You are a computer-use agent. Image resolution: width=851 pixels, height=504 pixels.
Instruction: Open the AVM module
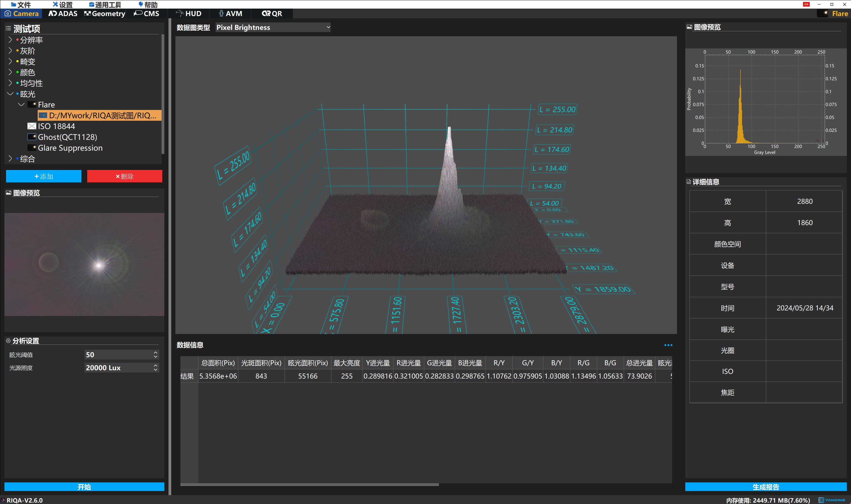tap(231, 14)
